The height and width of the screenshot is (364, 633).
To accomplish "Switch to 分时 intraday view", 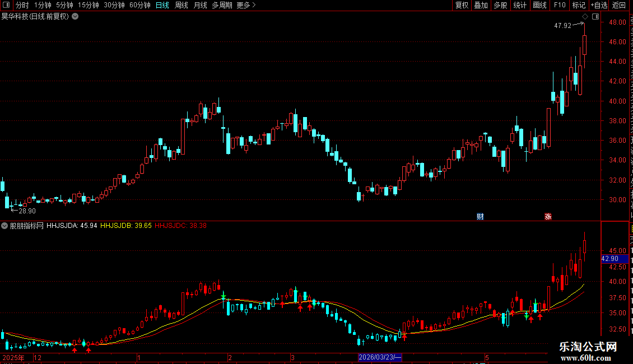I will click(x=22, y=5).
